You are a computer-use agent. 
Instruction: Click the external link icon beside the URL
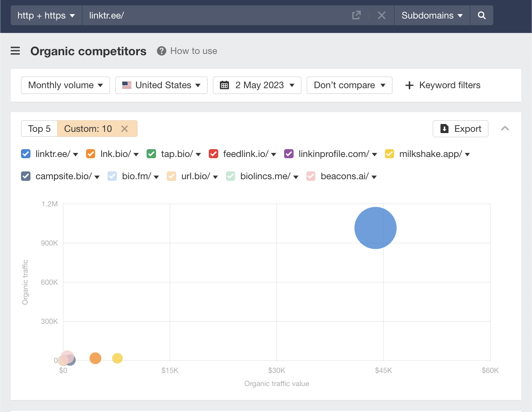tap(355, 15)
